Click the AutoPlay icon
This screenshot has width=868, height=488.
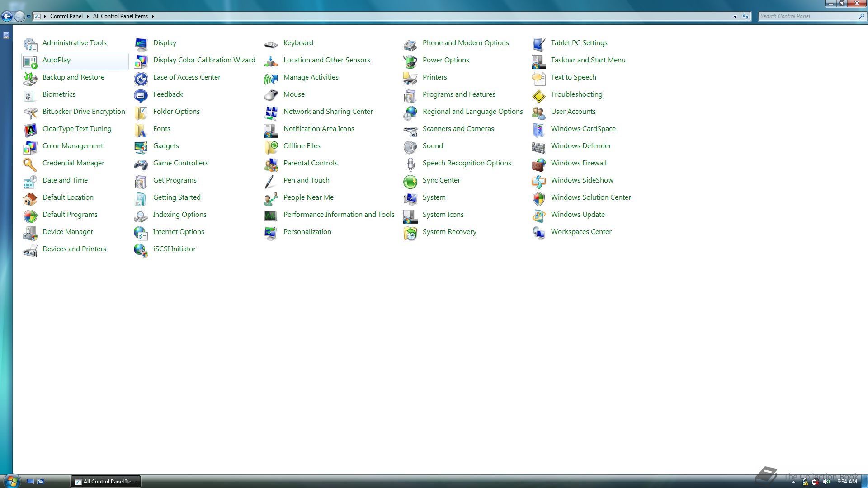(30, 61)
